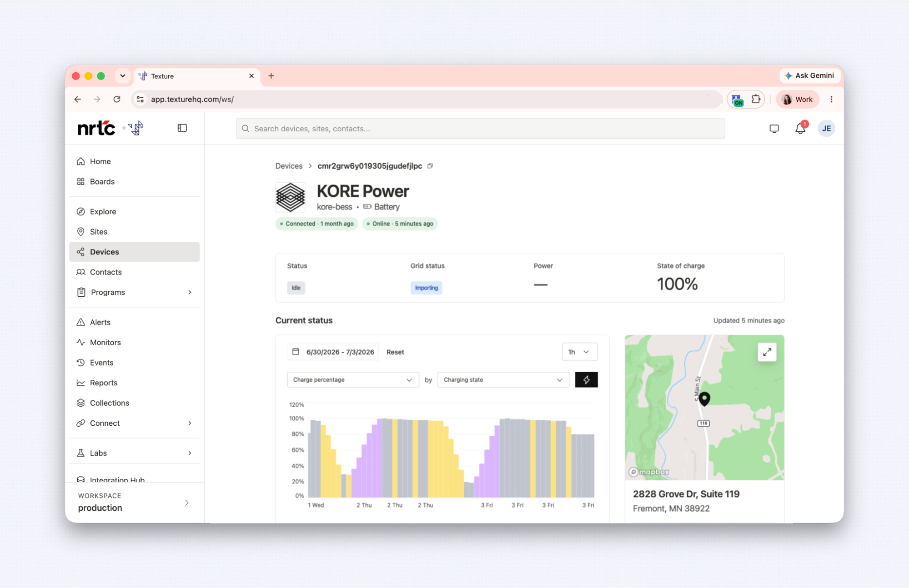Click the ON extension icon in toolbar
The width and height of the screenshot is (909, 588).
(x=737, y=100)
